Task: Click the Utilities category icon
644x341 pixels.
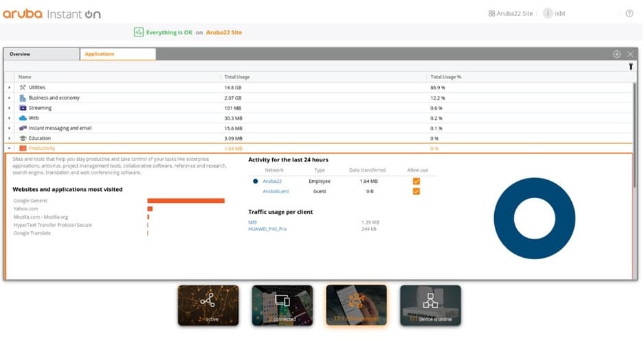Action: (23, 87)
